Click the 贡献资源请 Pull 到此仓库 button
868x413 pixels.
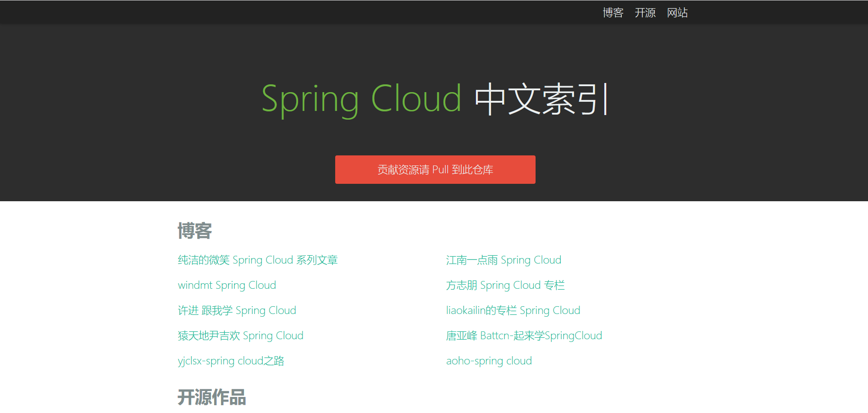(435, 170)
